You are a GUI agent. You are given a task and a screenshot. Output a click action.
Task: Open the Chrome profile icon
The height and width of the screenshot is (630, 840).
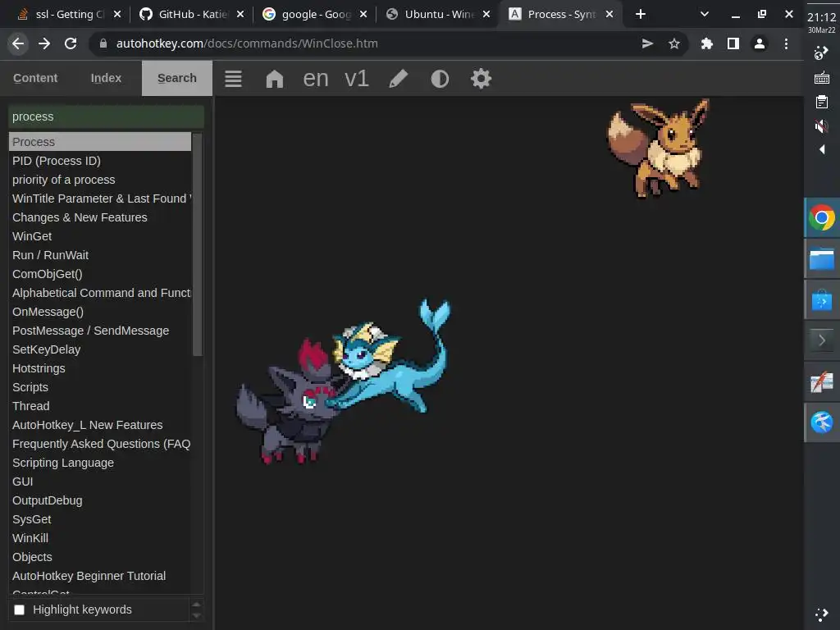click(760, 43)
